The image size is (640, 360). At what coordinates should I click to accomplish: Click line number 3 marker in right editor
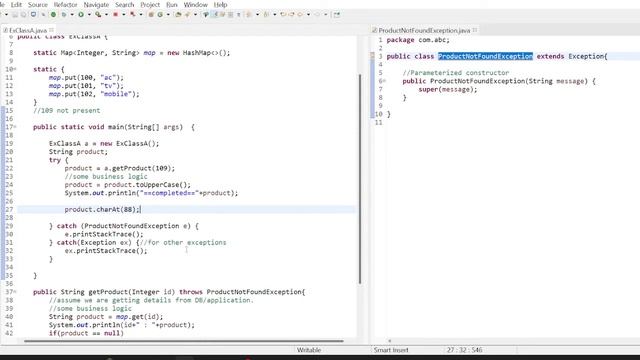coord(380,56)
